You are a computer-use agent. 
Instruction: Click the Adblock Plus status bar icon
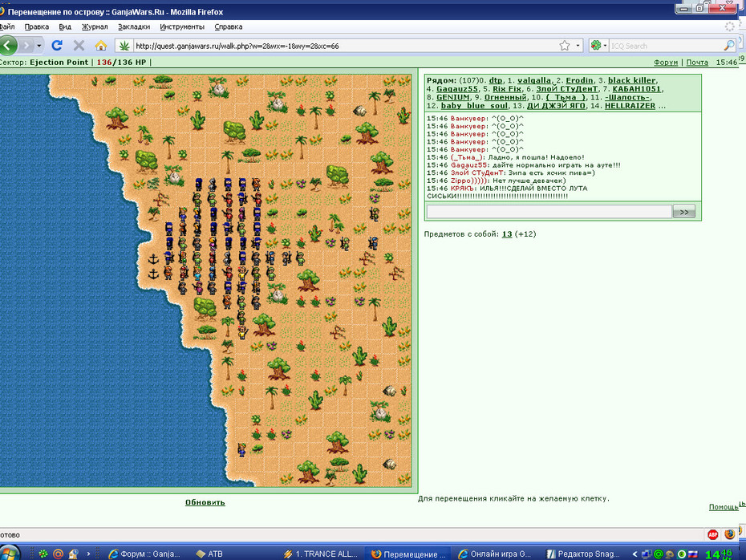tap(712, 534)
